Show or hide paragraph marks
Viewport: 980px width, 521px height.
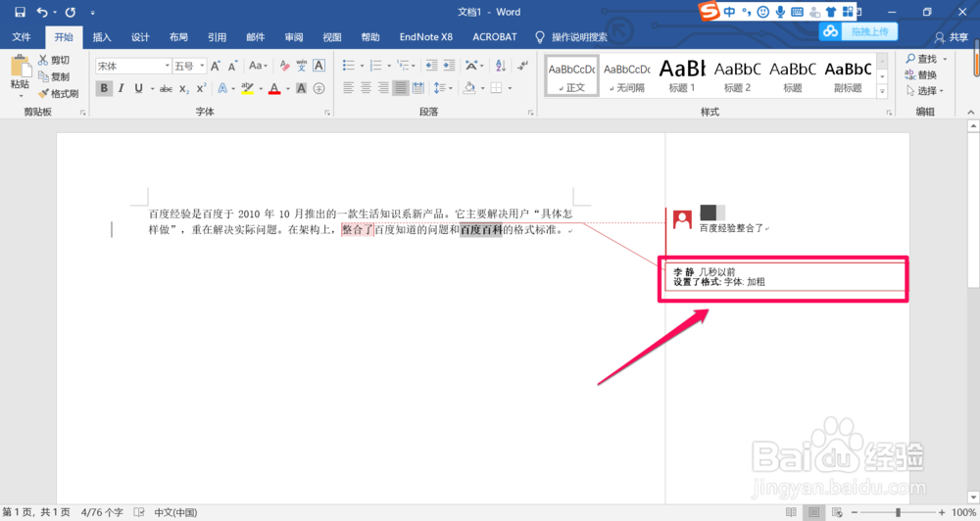pos(522,66)
